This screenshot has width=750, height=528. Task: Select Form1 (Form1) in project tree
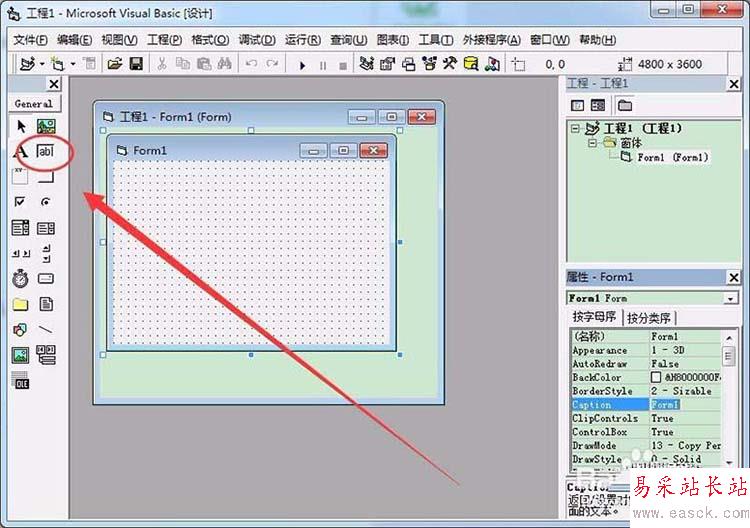672,157
